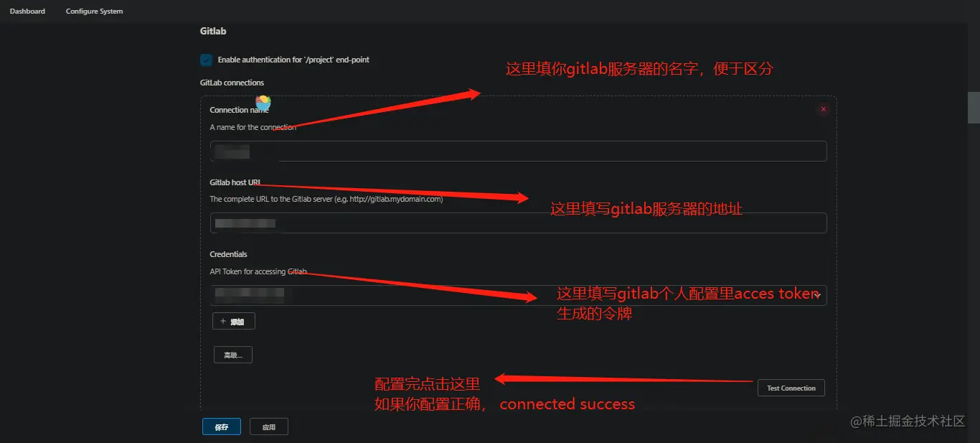The image size is (980, 443).
Task: Toggle 'Enable authentication for /project end-point' checkbox
Action: (x=206, y=60)
